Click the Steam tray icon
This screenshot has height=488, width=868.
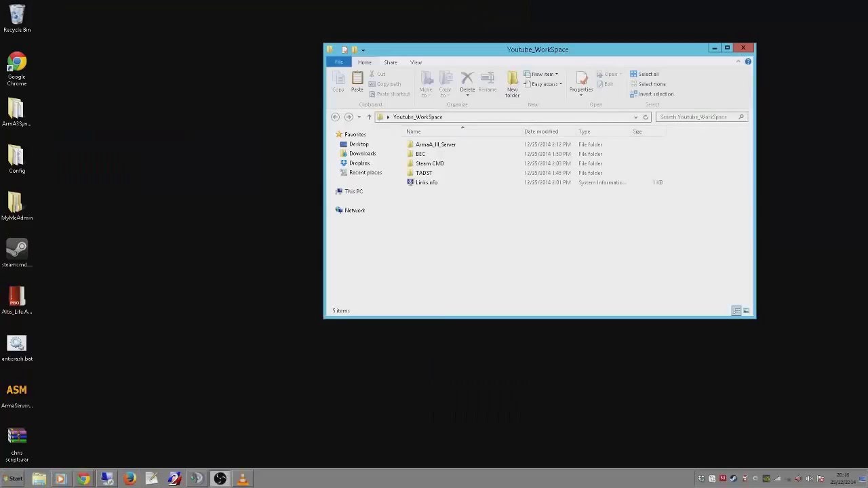(733, 479)
